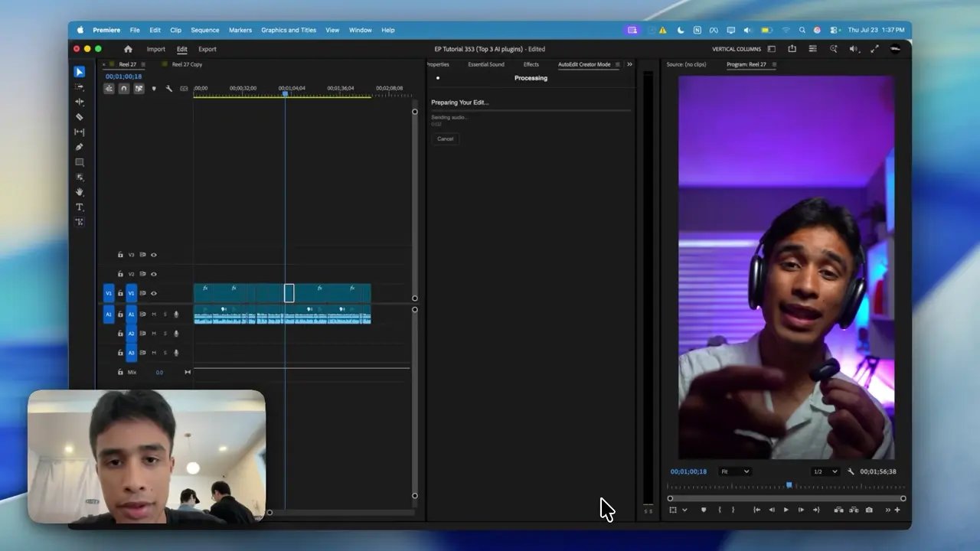Add a marker in the timeline header
This screenshot has width=980, height=551.
pyautogui.click(x=154, y=89)
